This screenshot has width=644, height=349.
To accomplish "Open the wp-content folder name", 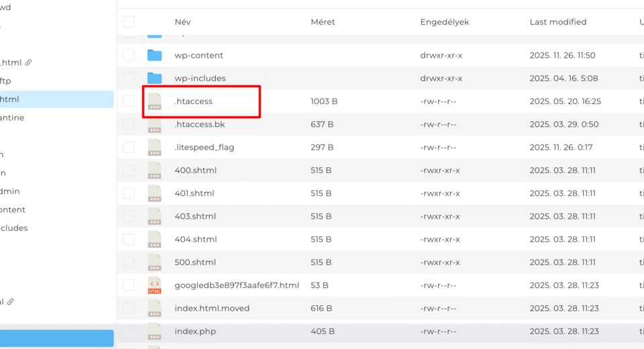I will point(199,55).
